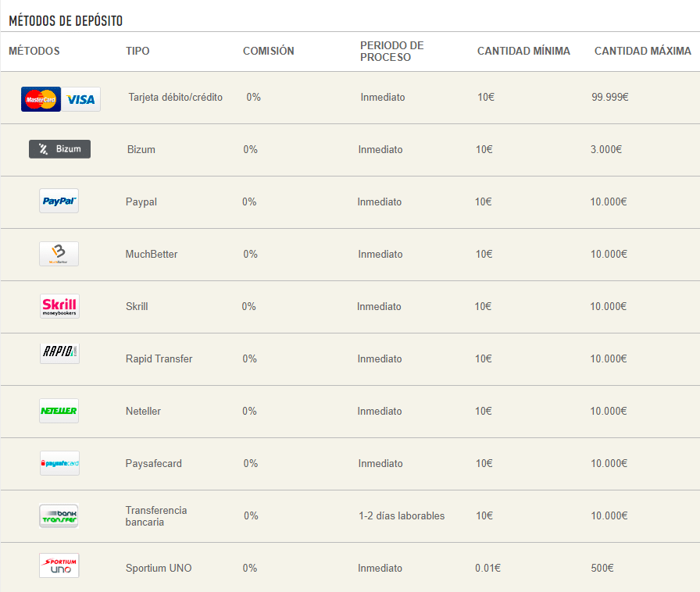Click the Cantidad Máxima column header
Viewport: 700px width, 592px height.
click(x=642, y=52)
